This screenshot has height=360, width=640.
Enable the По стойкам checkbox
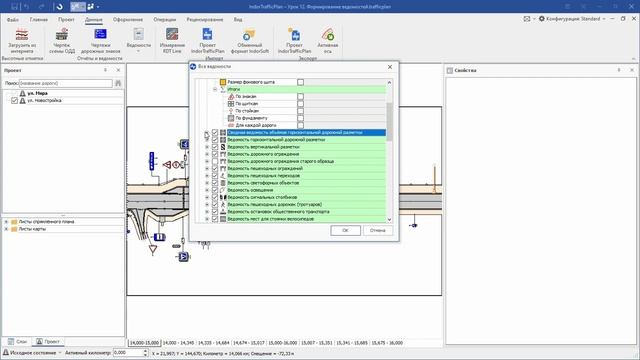click(x=300, y=111)
